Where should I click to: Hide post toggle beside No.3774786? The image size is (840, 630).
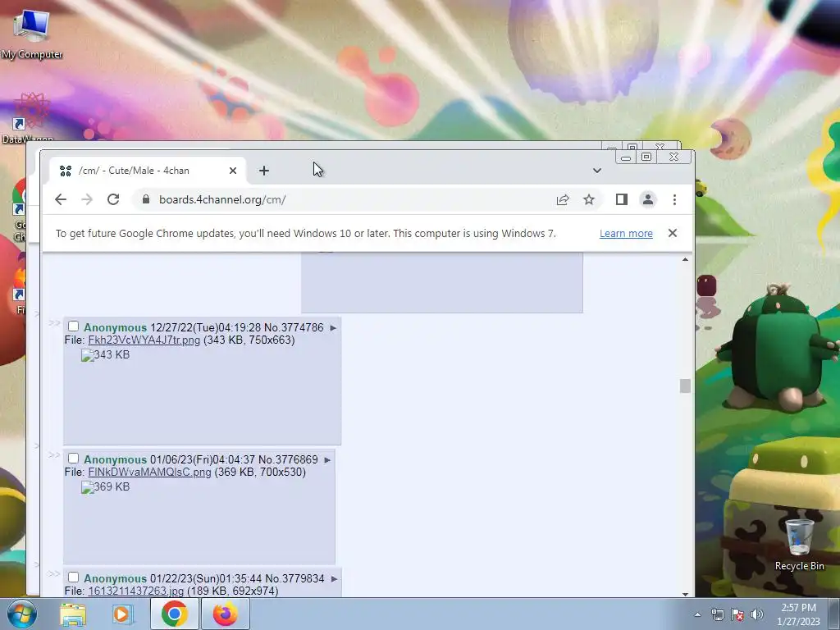(x=53, y=323)
